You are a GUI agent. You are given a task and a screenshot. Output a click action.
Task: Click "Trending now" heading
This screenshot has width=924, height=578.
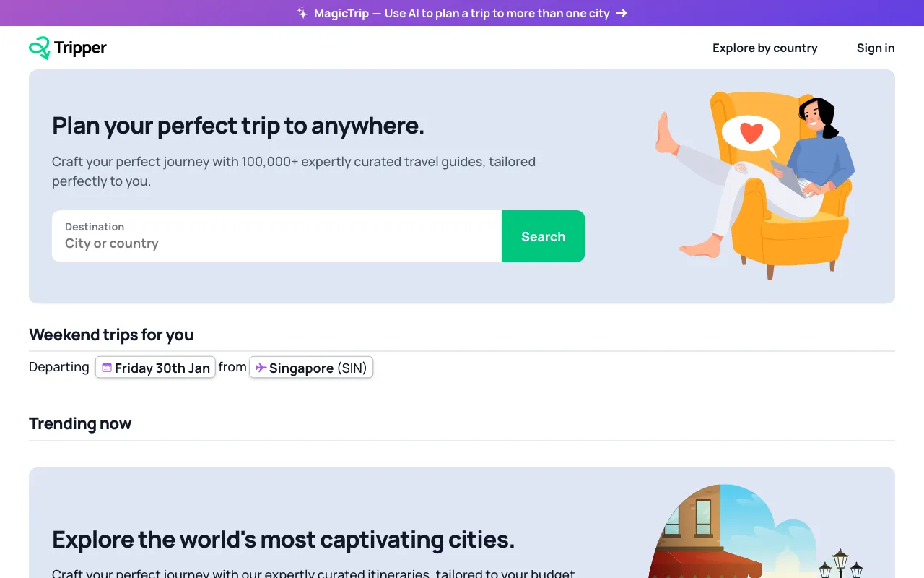point(80,423)
